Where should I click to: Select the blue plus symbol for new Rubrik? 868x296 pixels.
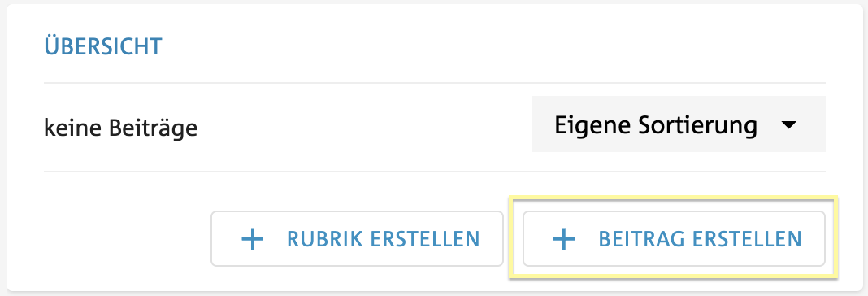[253, 239]
